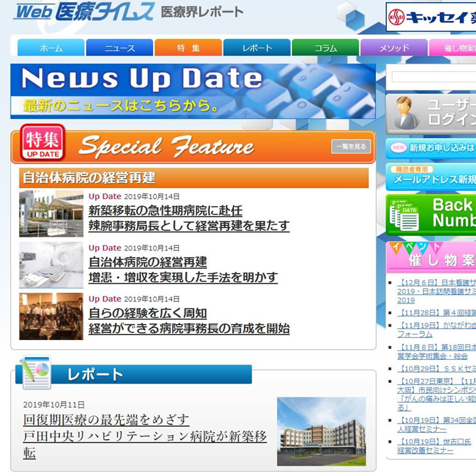Open the メソッド navigation tab
Screen dimensions: 476x476
pos(394,48)
